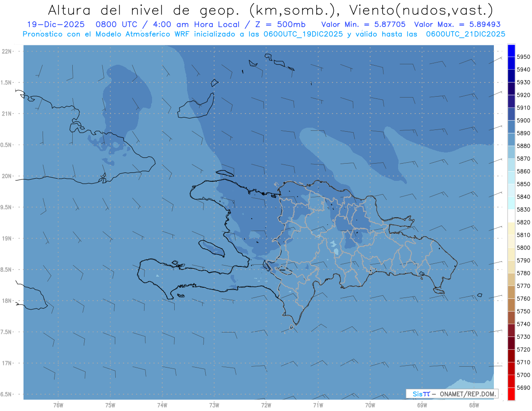The width and height of the screenshot is (532, 411).
Task: Select the 5690 red legend swatch
Action: click(511, 394)
